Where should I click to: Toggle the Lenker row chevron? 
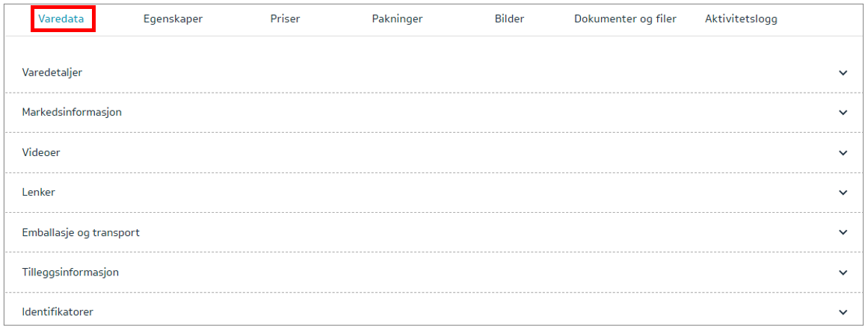click(x=843, y=193)
